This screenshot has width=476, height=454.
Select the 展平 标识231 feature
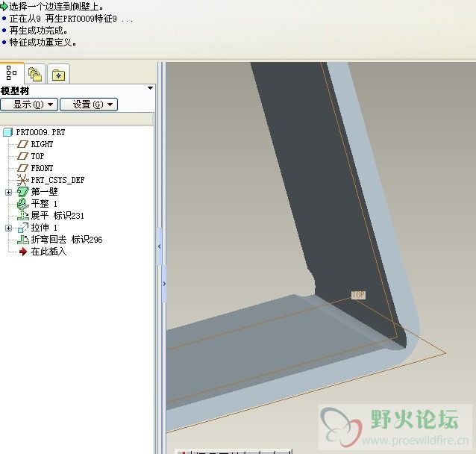pyautogui.click(x=57, y=216)
